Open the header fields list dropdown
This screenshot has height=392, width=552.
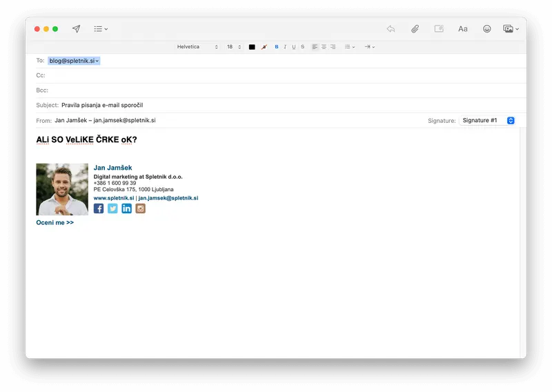[x=101, y=29]
